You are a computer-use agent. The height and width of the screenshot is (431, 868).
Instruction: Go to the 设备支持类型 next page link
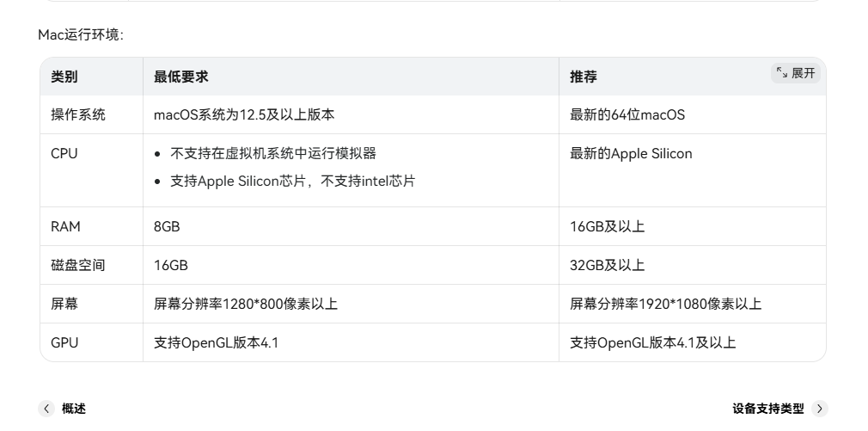768,409
